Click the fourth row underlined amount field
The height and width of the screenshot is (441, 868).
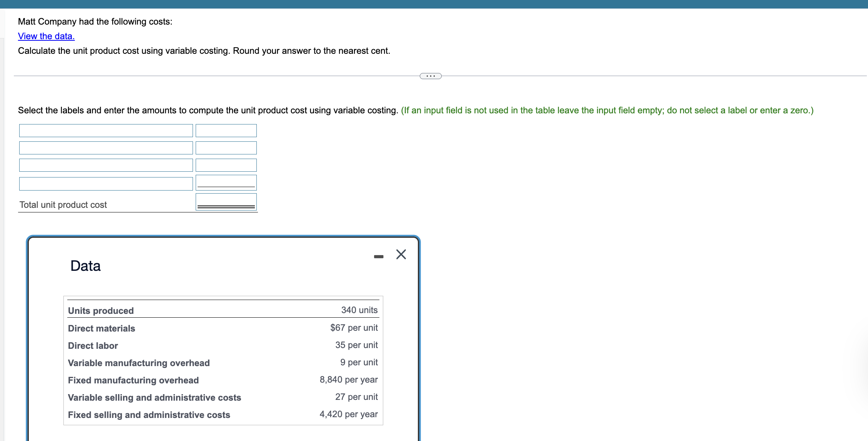pyautogui.click(x=226, y=182)
